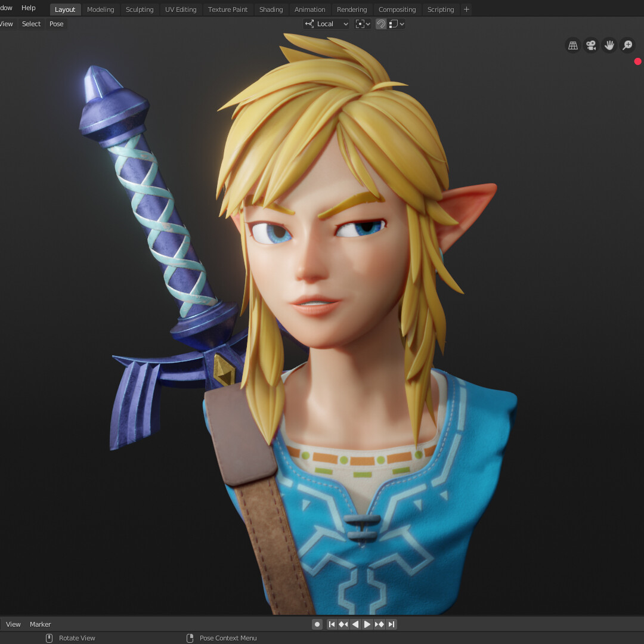Switch to the Animation workspace tab
This screenshot has height=644, width=644.
(309, 10)
